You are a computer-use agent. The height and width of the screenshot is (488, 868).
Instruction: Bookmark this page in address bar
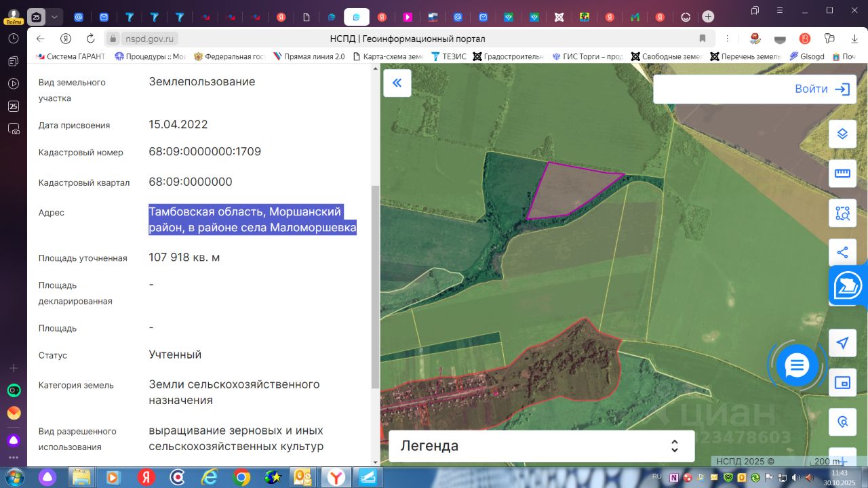point(703,39)
